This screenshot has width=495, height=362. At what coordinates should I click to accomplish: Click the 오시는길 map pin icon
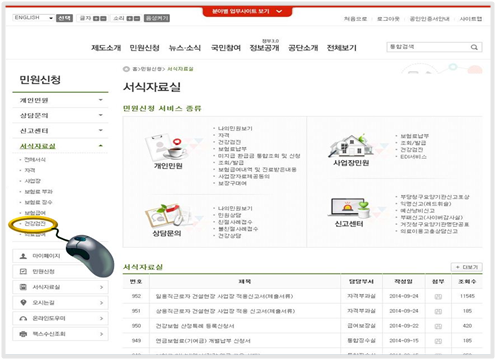point(23,303)
